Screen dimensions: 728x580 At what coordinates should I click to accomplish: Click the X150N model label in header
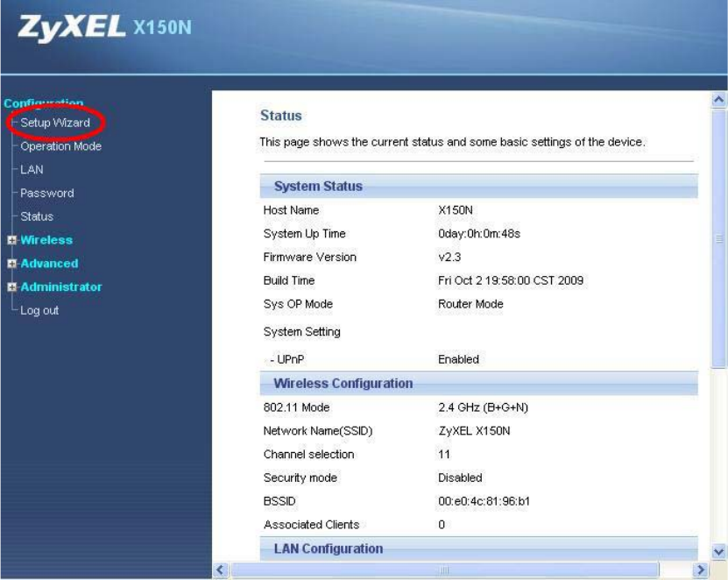[162, 27]
